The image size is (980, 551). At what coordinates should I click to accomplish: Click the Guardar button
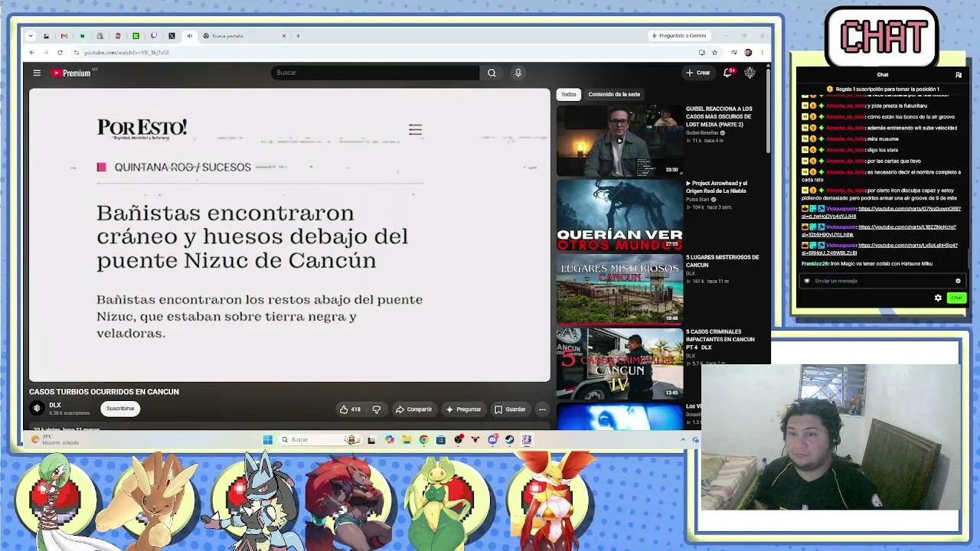510,409
